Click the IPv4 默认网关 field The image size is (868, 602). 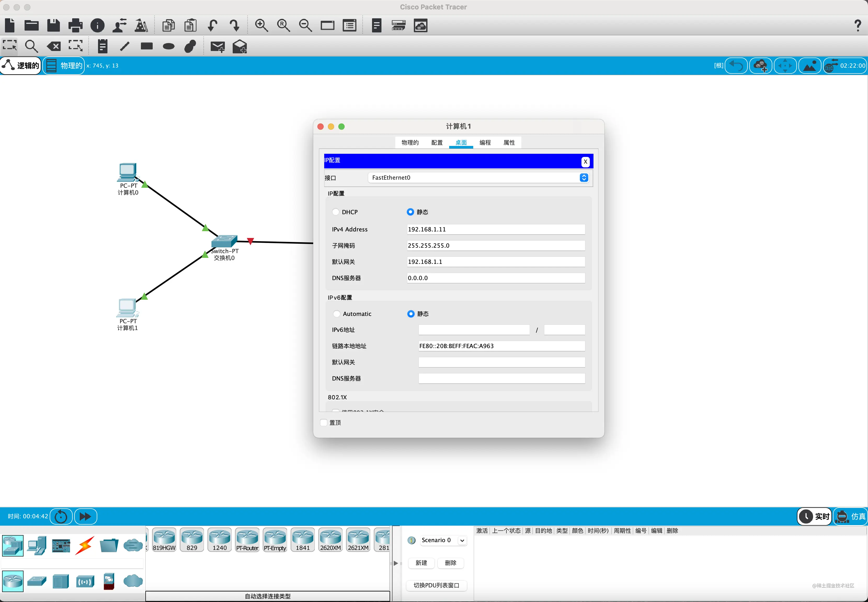(x=496, y=262)
